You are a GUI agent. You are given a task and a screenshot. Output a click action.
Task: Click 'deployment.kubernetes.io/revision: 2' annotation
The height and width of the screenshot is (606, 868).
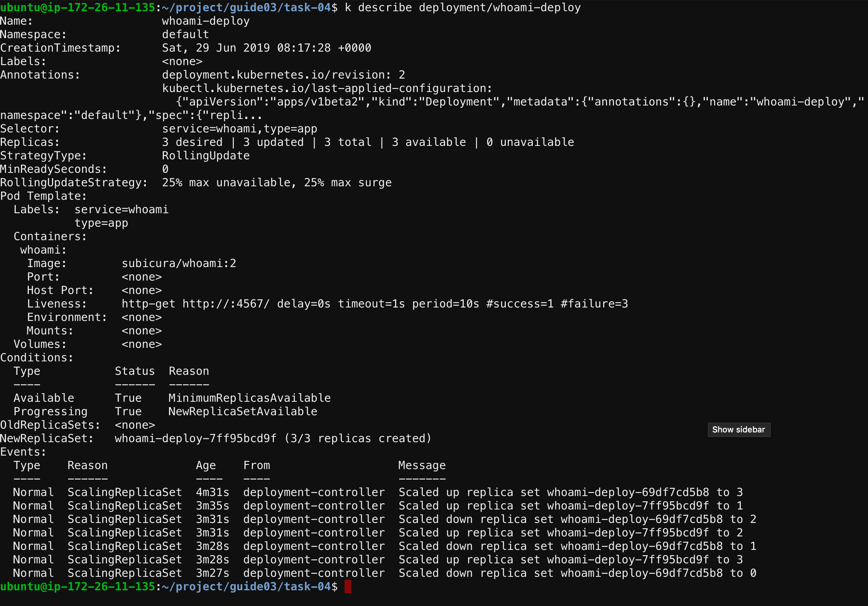284,75
